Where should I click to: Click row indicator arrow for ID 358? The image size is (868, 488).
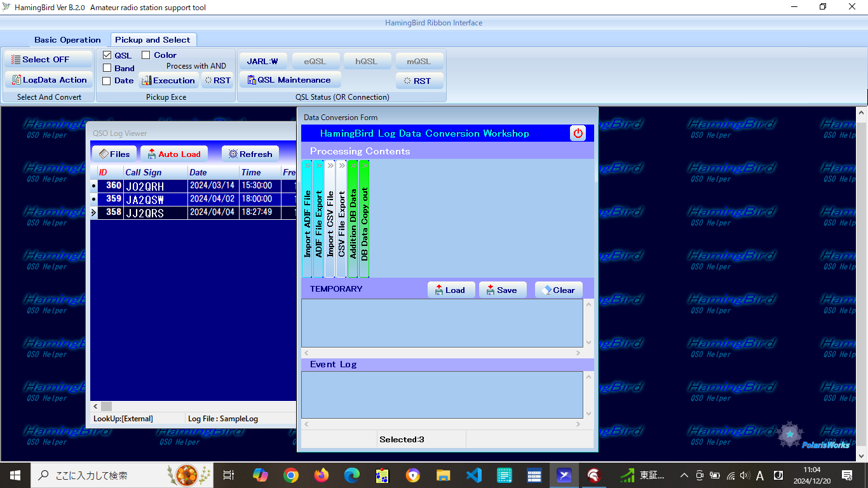pyautogui.click(x=94, y=213)
